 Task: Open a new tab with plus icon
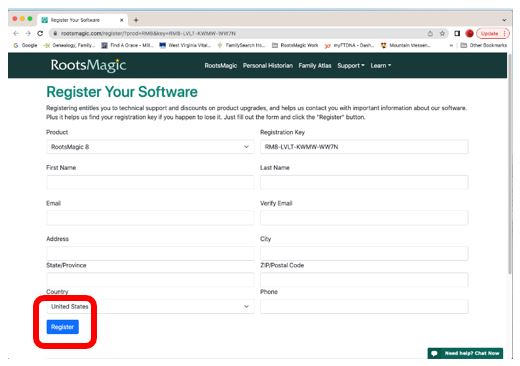tap(136, 20)
